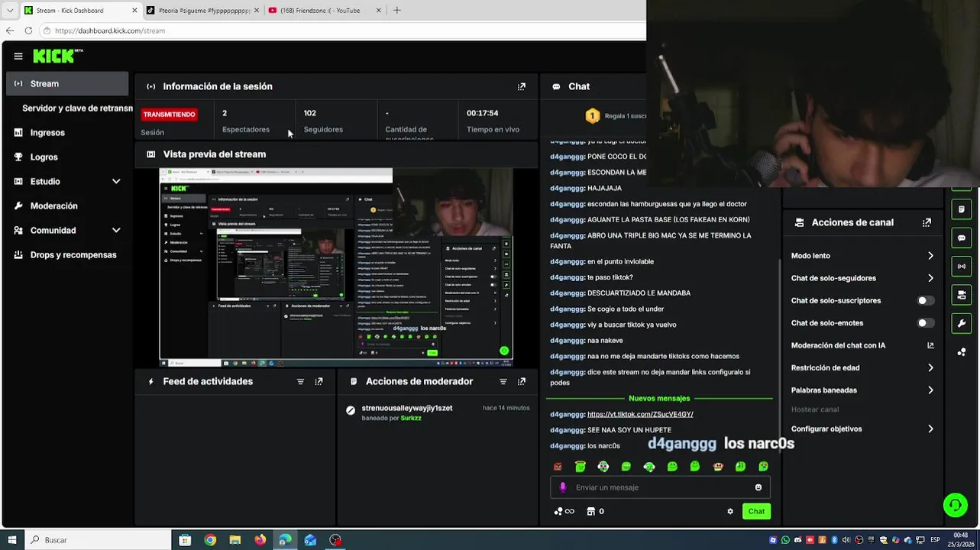980x550 pixels.
Task: Pop out the Feed de actividades panel
Action: coord(319,382)
